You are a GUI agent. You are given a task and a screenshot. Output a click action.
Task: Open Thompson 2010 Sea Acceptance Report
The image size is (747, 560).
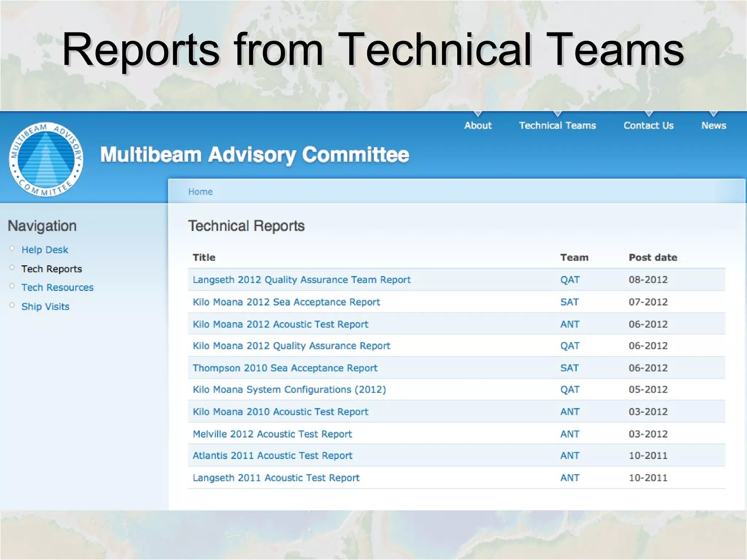pyautogui.click(x=285, y=368)
